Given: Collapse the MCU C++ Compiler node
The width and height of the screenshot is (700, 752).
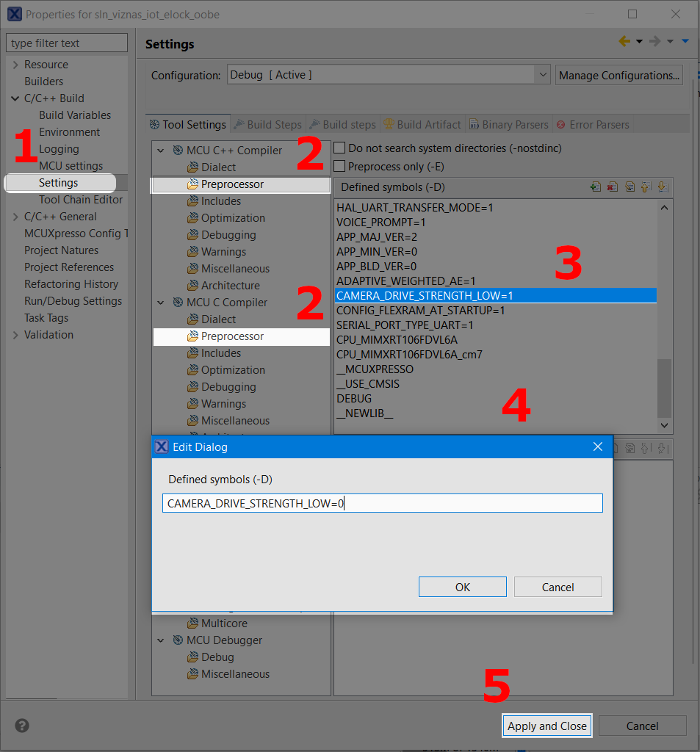Looking at the screenshot, I should coord(162,151).
